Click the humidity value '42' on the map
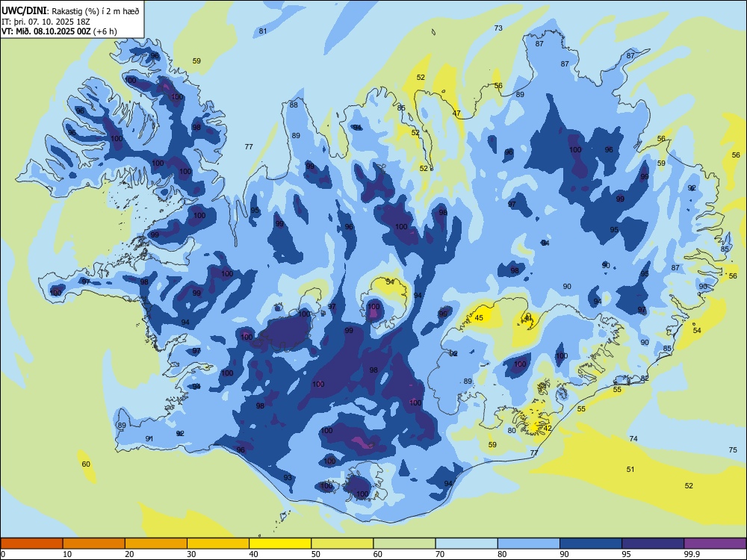Image resolution: width=747 pixels, height=560 pixels. (548, 428)
